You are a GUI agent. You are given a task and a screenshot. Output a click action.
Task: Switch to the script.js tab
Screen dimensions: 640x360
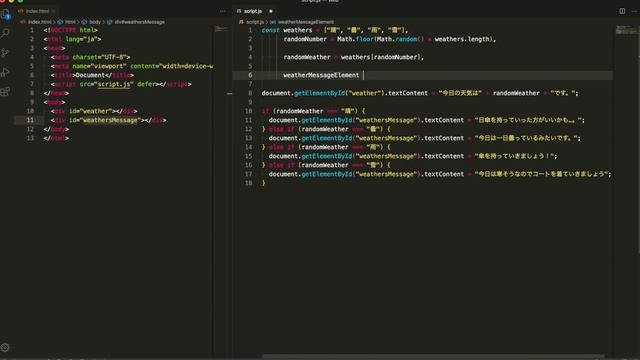pos(253,11)
